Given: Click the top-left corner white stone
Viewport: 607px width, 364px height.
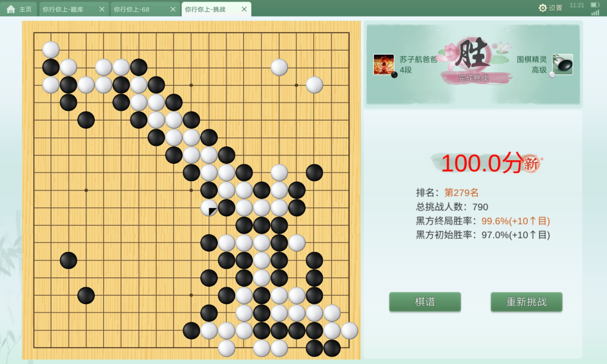Looking at the screenshot, I should 51,50.
